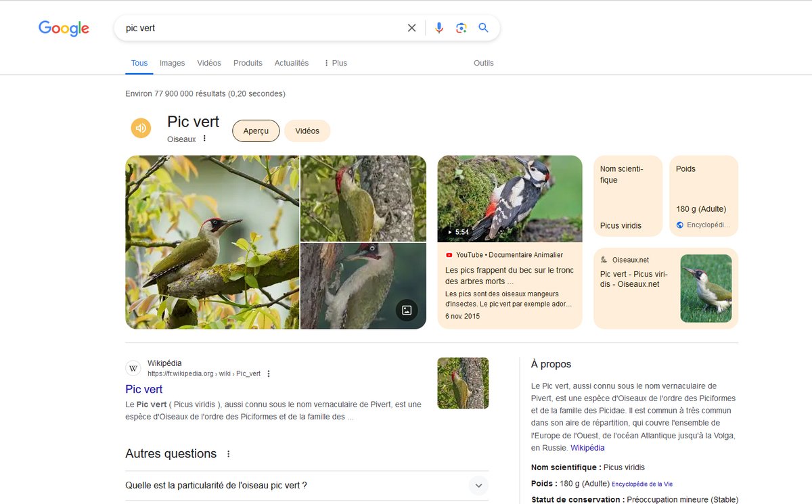Open Google Lens image search
Image resolution: width=812 pixels, height=504 pixels.
click(461, 28)
